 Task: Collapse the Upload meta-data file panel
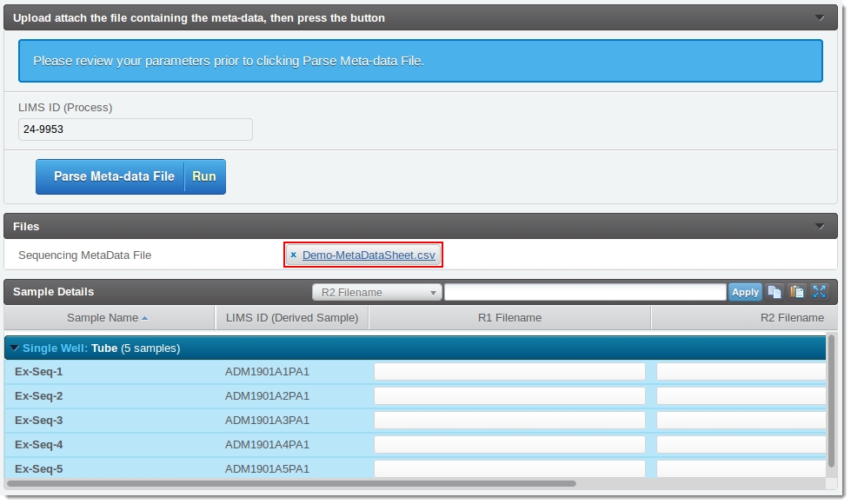click(819, 17)
